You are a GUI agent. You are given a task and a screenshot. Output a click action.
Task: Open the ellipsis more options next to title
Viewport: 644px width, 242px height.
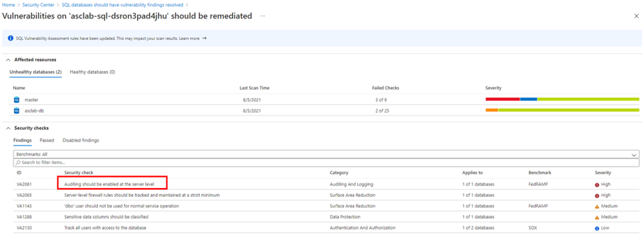[263, 16]
